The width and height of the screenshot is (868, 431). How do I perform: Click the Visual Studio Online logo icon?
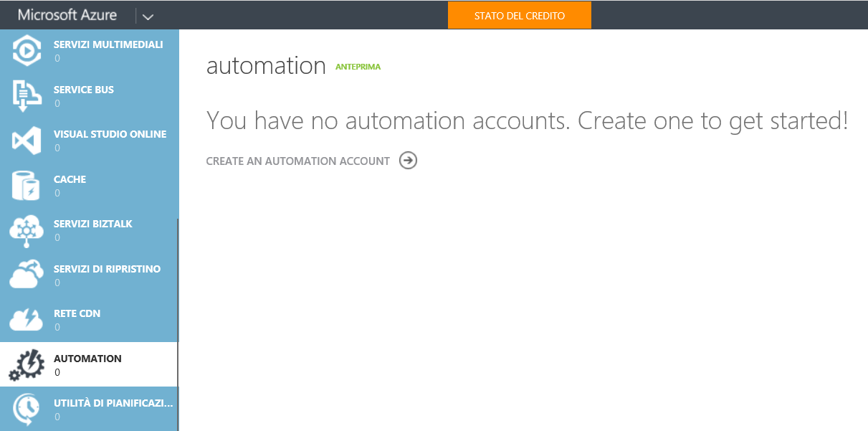(x=27, y=140)
